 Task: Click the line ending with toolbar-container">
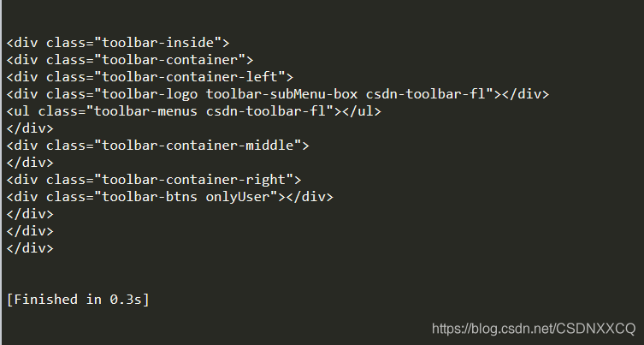[x=130, y=59]
